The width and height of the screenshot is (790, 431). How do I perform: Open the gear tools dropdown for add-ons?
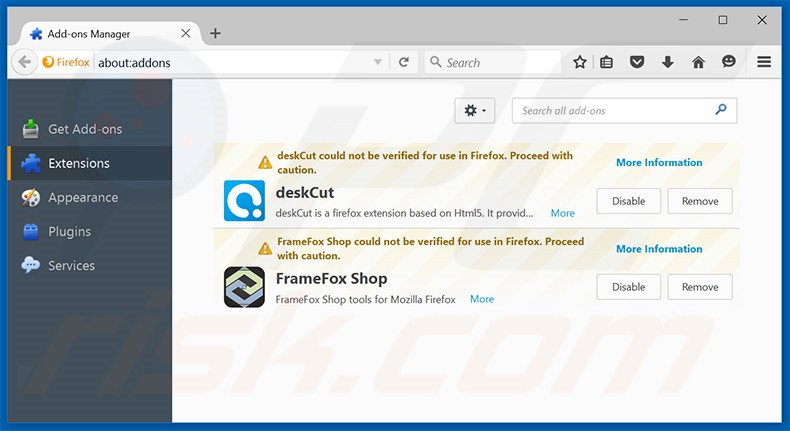click(475, 110)
